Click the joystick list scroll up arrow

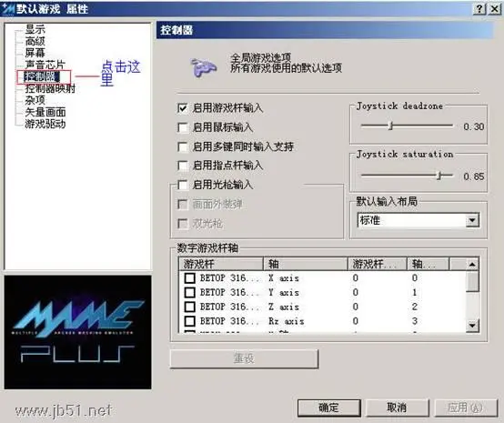pyautogui.click(x=472, y=264)
